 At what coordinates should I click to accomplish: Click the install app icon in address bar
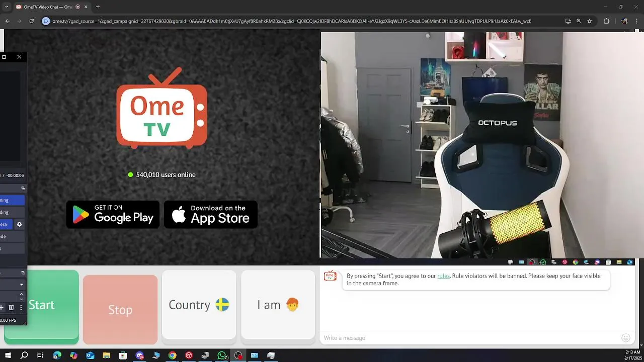(x=568, y=21)
